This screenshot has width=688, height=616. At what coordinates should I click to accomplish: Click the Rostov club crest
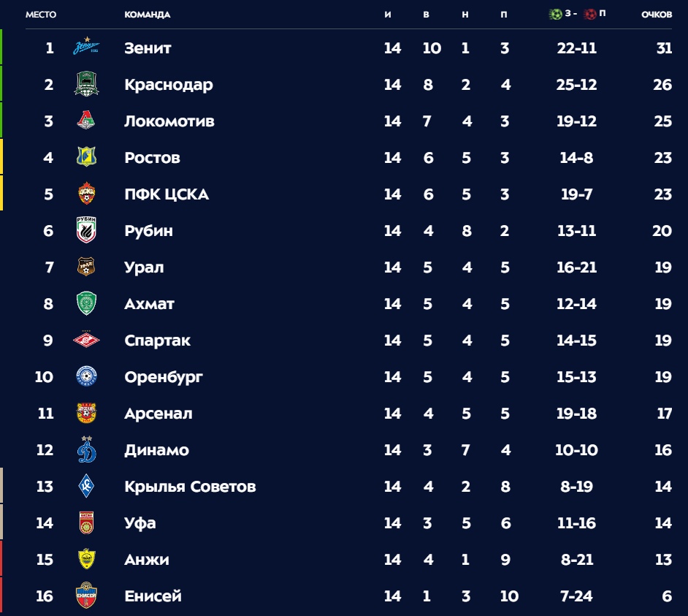[x=86, y=158]
